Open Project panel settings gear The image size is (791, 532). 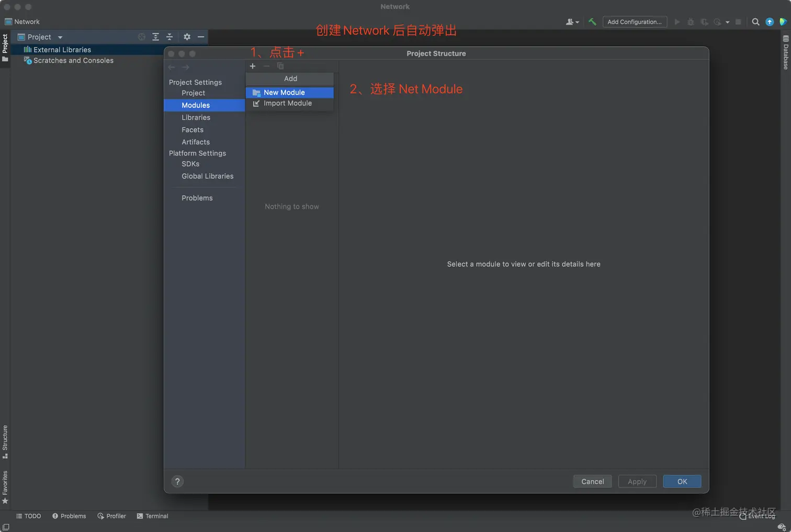click(187, 37)
